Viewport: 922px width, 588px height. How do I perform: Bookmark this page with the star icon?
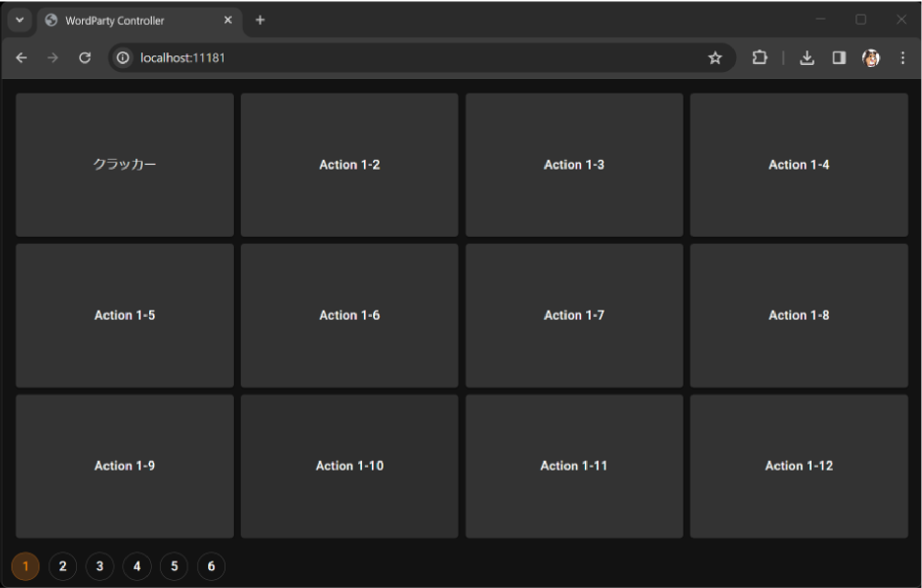point(715,58)
